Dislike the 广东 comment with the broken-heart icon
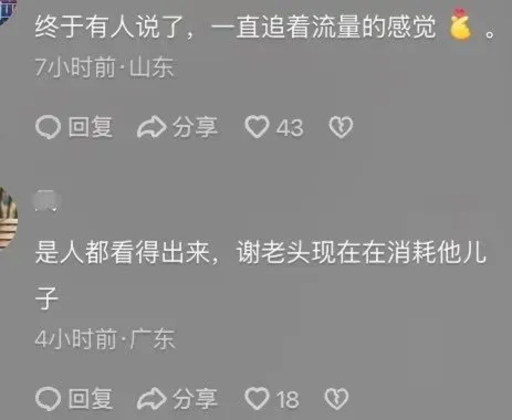This screenshot has height=420, width=512. pyautogui.click(x=336, y=399)
